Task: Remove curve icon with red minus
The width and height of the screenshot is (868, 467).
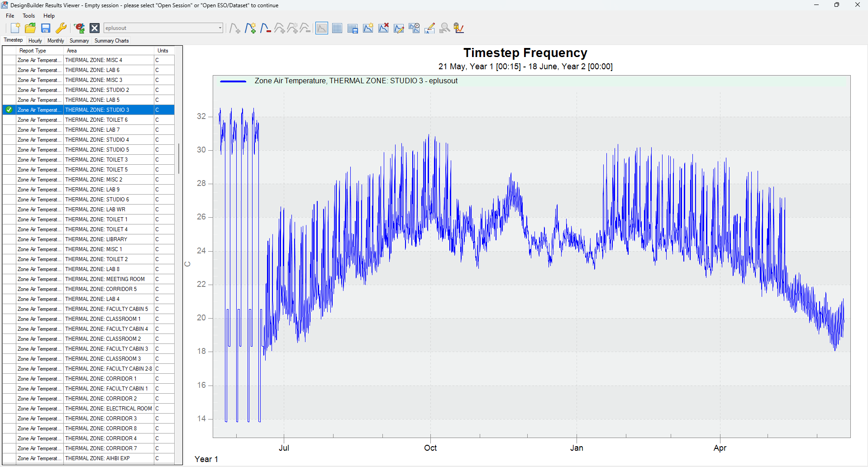Action: tap(265, 28)
